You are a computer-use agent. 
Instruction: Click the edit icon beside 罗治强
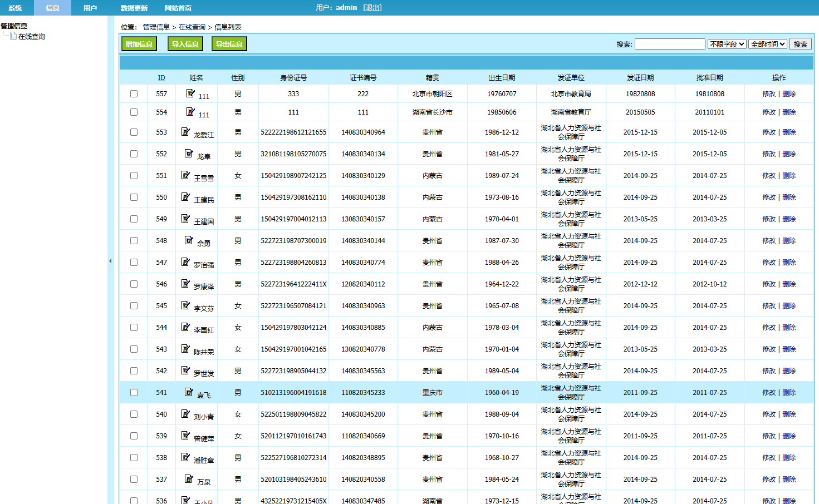point(186,262)
